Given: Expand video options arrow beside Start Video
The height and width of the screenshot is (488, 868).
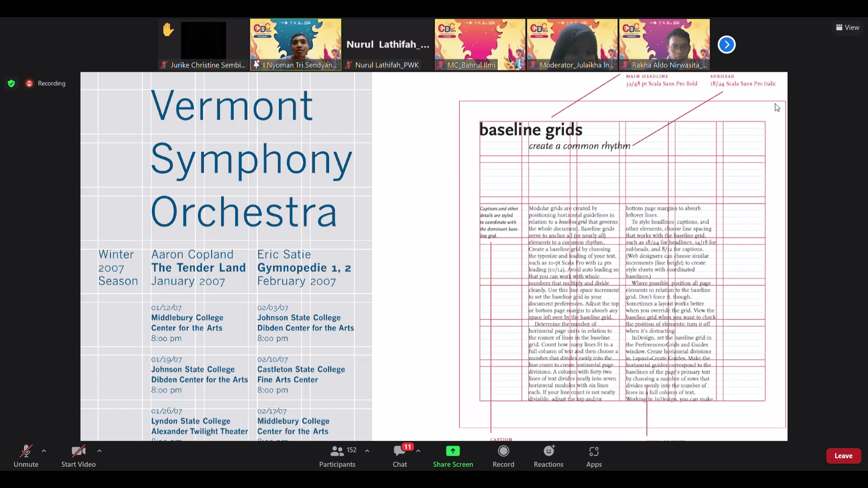Looking at the screenshot, I should 99,451.
